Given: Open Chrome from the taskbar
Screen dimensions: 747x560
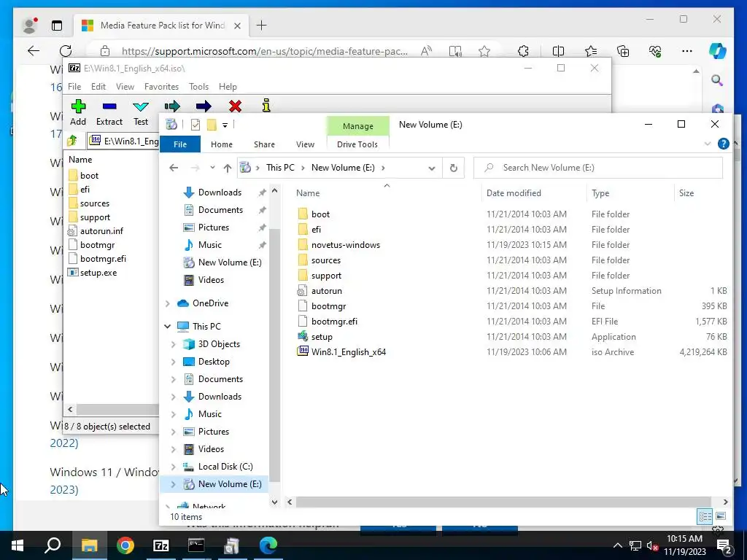Looking at the screenshot, I should [125, 545].
